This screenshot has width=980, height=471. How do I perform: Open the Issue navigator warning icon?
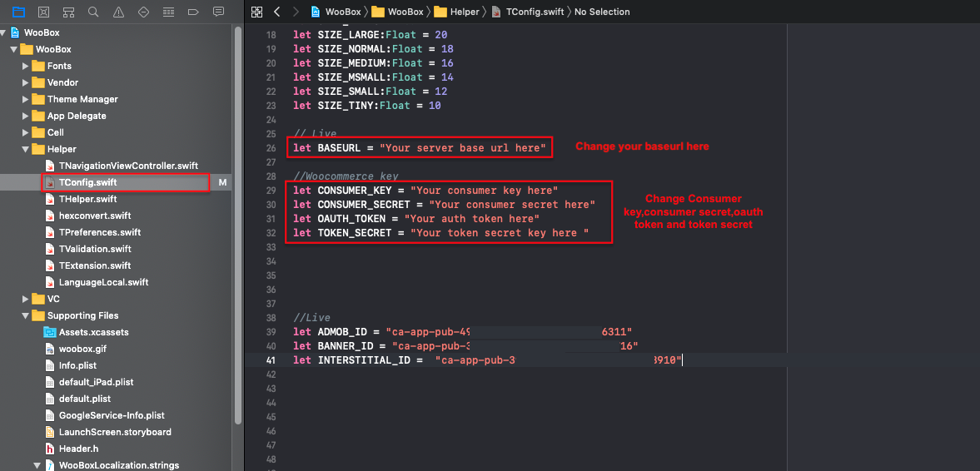click(x=118, y=12)
